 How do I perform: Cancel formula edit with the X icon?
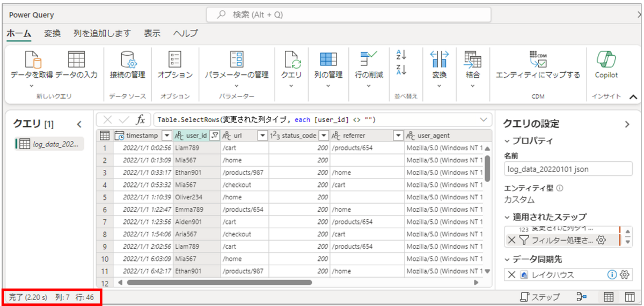(x=107, y=120)
